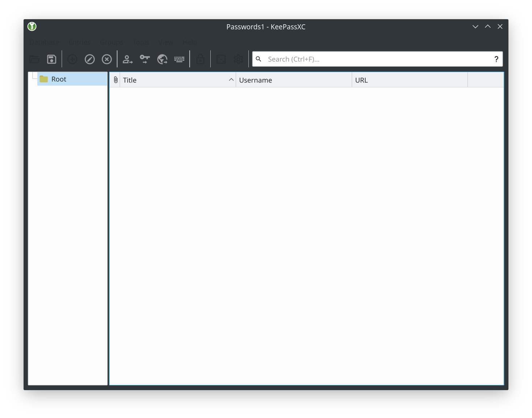The image size is (532, 418).
Task: Click the search help question mark
Action: pyautogui.click(x=496, y=59)
